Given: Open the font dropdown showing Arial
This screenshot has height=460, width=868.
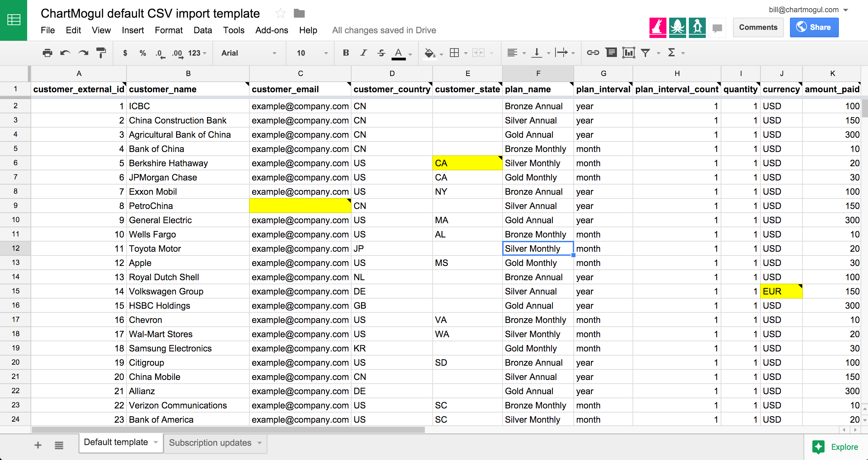Looking at the screenshot, I should coord(249,53).
